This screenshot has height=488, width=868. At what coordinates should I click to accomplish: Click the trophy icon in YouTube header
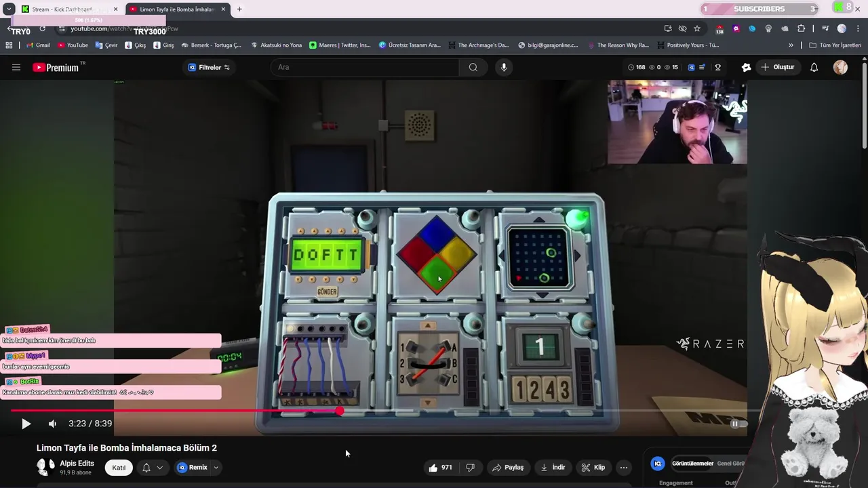(718, 67)
